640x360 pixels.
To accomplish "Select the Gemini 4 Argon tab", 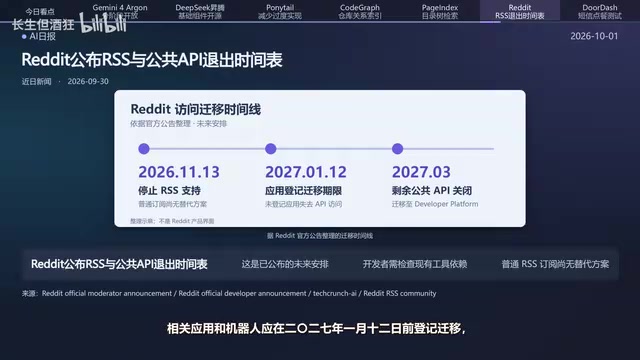I will click(x=120, y=11).
